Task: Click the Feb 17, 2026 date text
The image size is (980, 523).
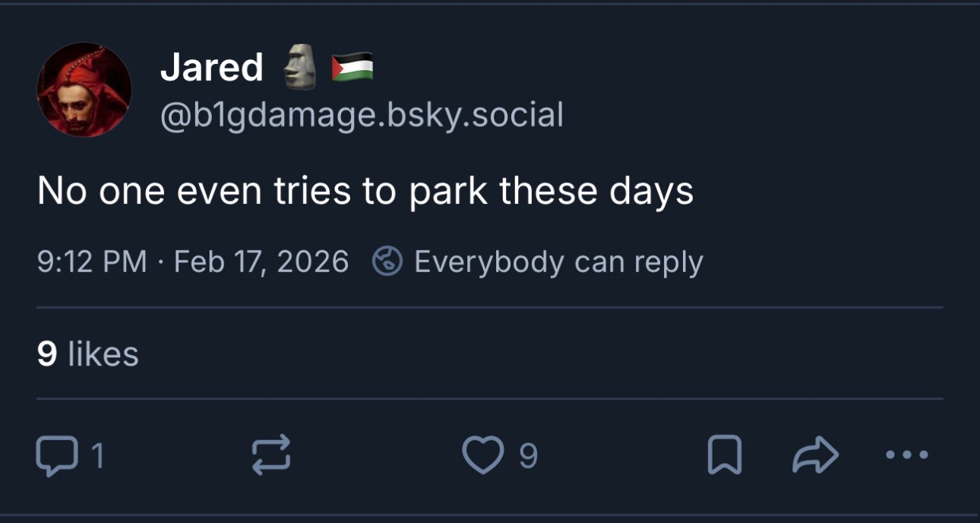Action: [x=261, y=262]
